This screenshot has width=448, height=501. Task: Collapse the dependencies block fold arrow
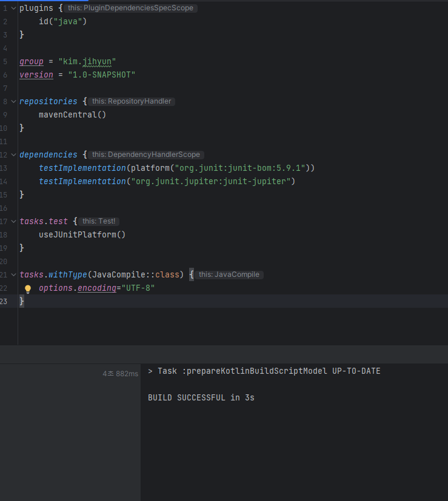click(x=13, y=155)
